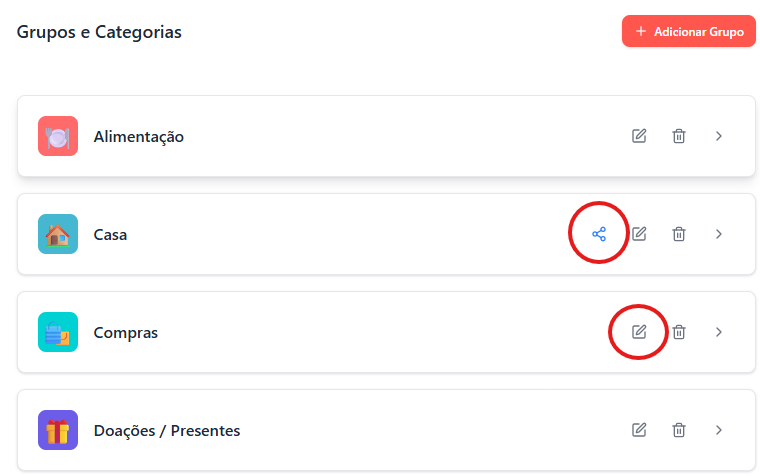760x476 pixels.
Task: Expand the Alimentação group chevron
Action: coord(718,136)
